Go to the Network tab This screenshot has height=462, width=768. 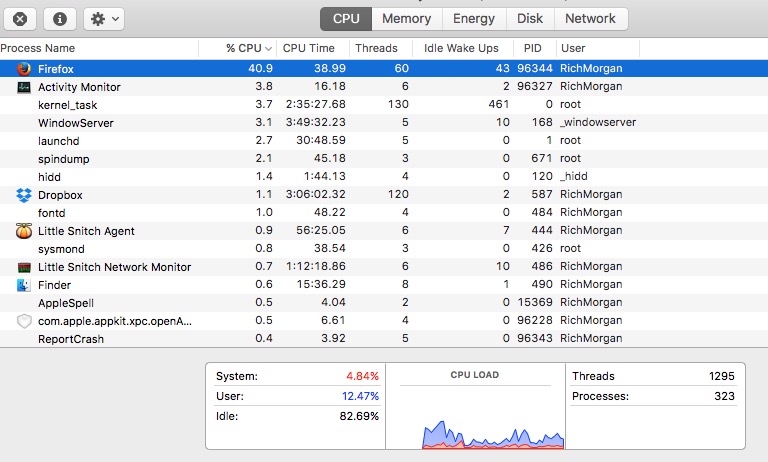590,19
